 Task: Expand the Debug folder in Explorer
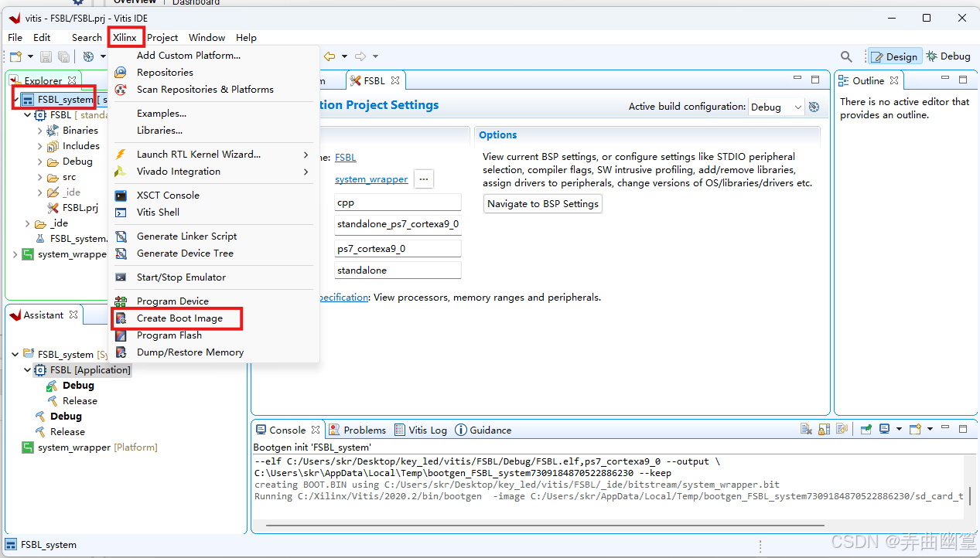tap(40, 162)
